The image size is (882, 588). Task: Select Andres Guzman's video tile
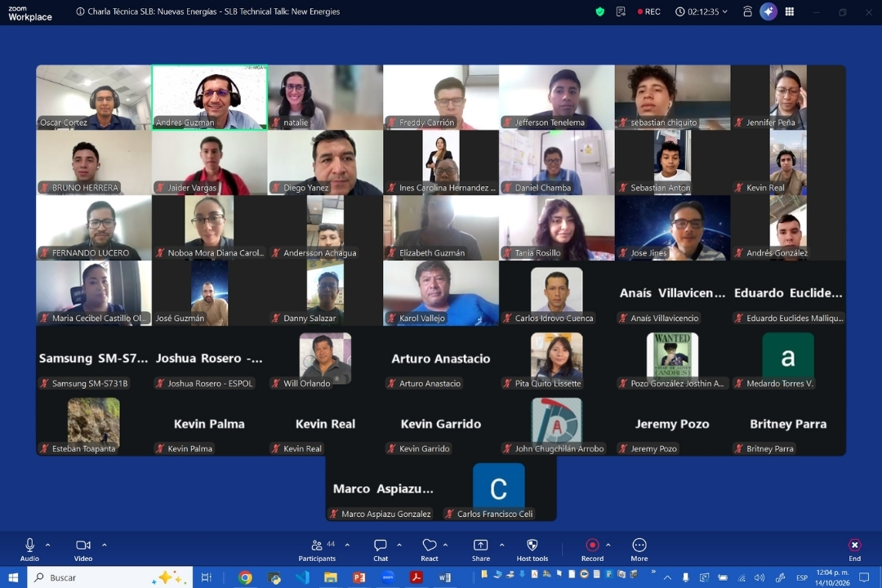point(209,97)
